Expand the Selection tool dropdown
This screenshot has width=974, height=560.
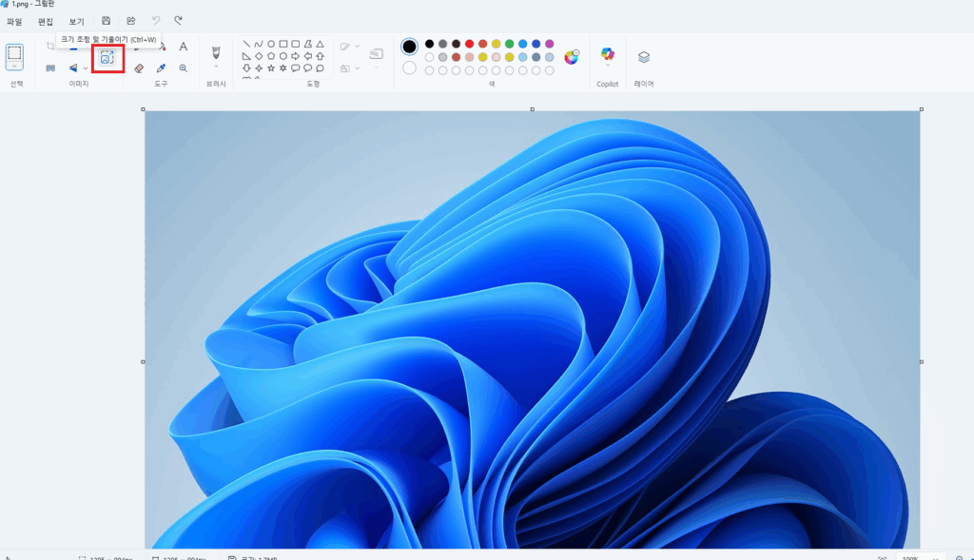(x=14, y=67)
